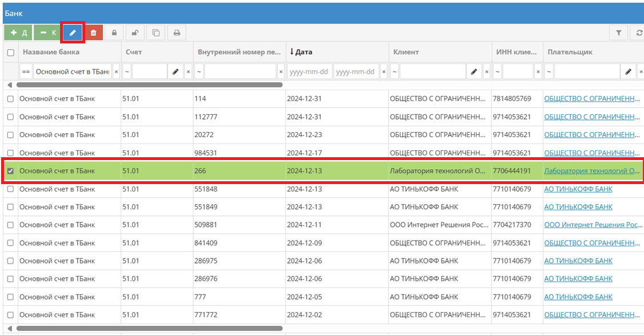644x335 pixels.
Task: Click the green '− К' credit button
Action: [x=47, y=33]
